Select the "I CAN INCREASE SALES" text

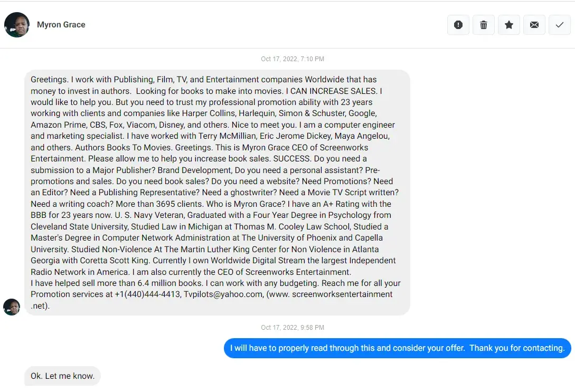331,91
